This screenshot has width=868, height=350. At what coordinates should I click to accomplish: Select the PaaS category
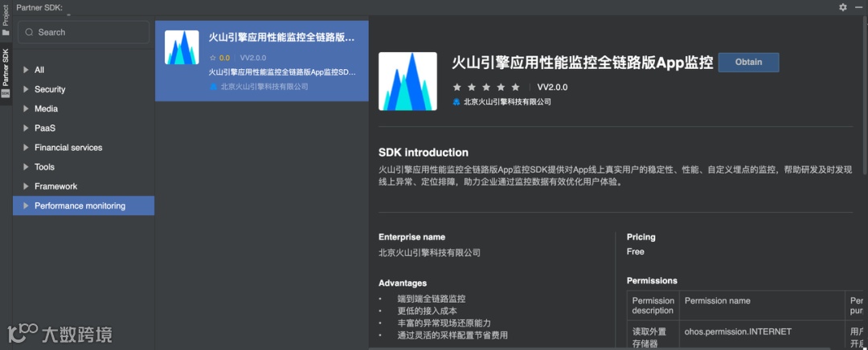84,128
